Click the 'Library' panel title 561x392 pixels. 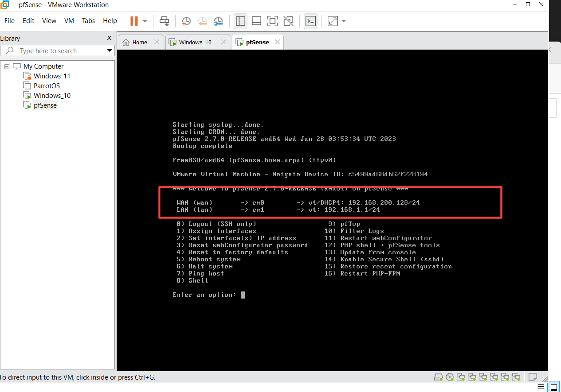(10, 39)
